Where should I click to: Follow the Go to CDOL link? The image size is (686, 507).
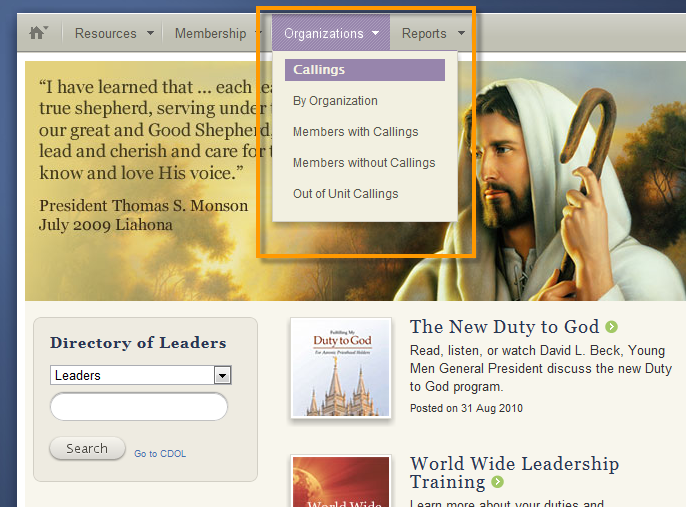(160, 454)
